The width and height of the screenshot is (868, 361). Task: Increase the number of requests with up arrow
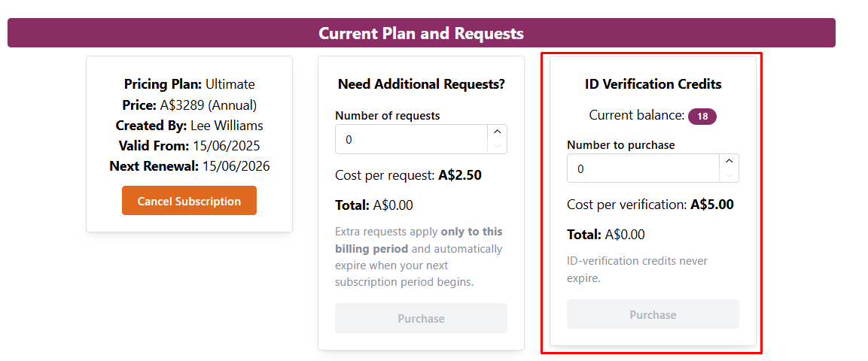tap(497, 132)
